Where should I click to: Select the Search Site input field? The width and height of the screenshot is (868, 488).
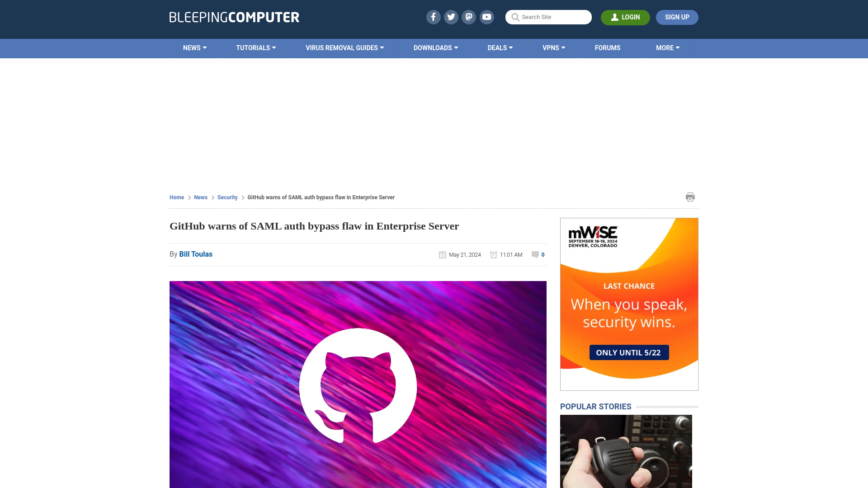coord(548,17)
